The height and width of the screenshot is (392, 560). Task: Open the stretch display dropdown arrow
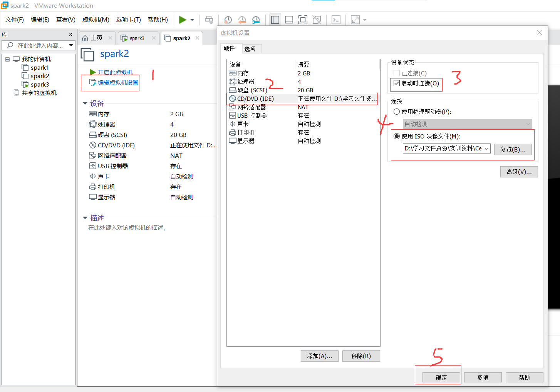[365, 20]
